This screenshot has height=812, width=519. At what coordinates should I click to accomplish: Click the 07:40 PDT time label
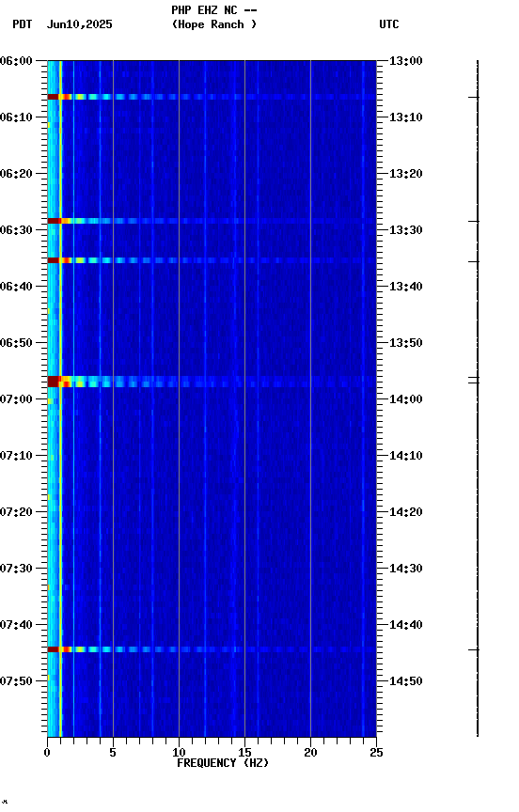(16, 626)
